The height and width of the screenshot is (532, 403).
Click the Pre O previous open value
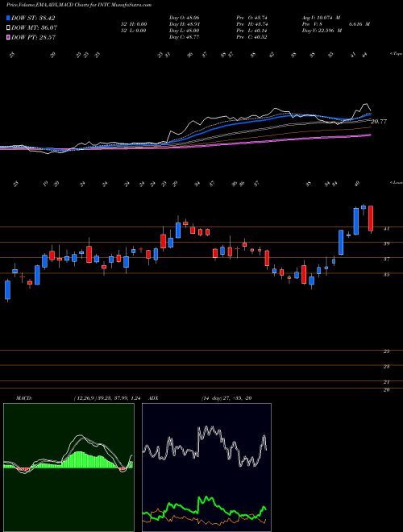(x=252, y=17)
